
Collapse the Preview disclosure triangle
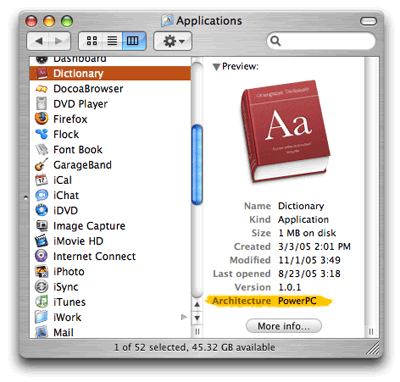tap(216, 67)
